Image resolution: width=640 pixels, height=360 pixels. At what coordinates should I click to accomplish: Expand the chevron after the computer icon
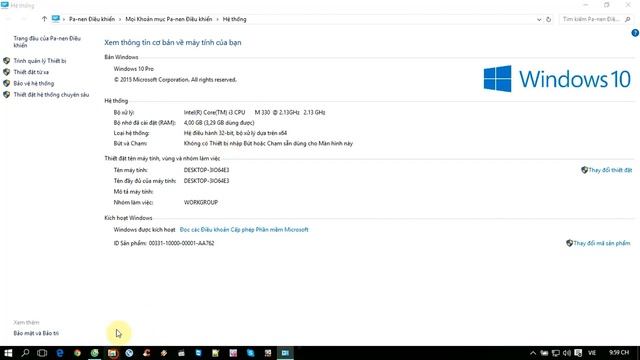coord(64,19)
